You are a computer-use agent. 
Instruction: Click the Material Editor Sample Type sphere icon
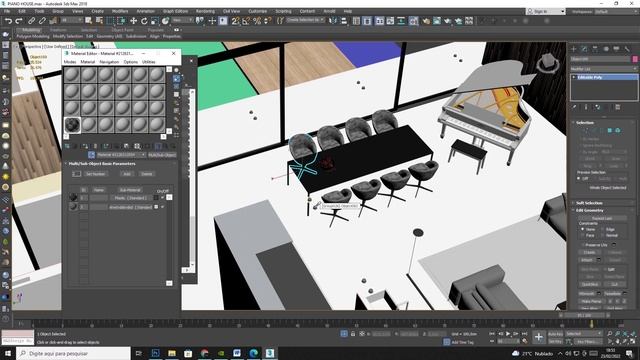point(177,70)
